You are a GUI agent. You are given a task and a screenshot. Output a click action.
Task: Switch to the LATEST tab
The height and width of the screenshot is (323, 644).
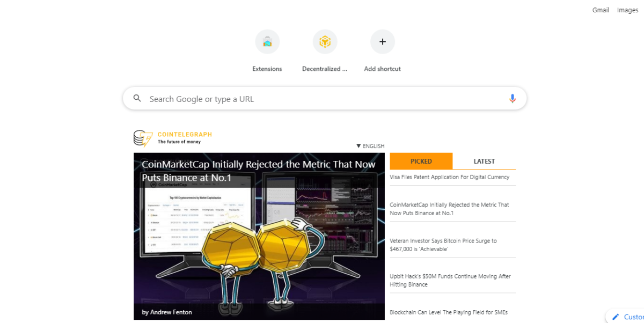click(484, 161)
